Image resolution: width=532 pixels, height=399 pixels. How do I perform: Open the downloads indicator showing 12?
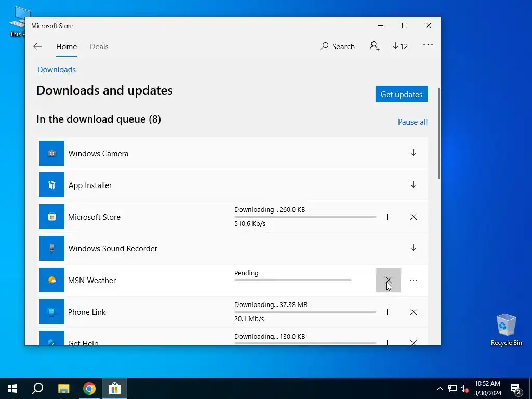point(401,46)
